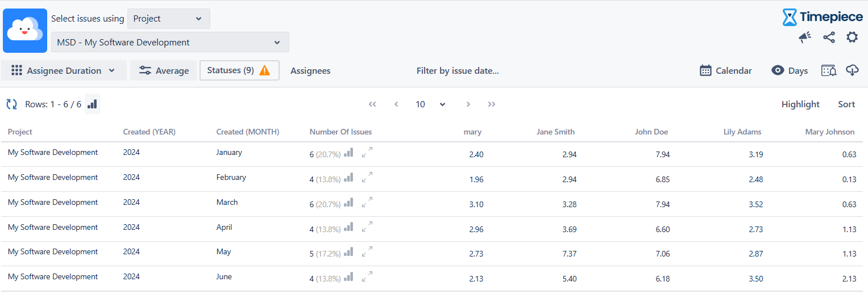Expand January issue list
Viewport: 868px width, 294px height.
pos(367,152)
